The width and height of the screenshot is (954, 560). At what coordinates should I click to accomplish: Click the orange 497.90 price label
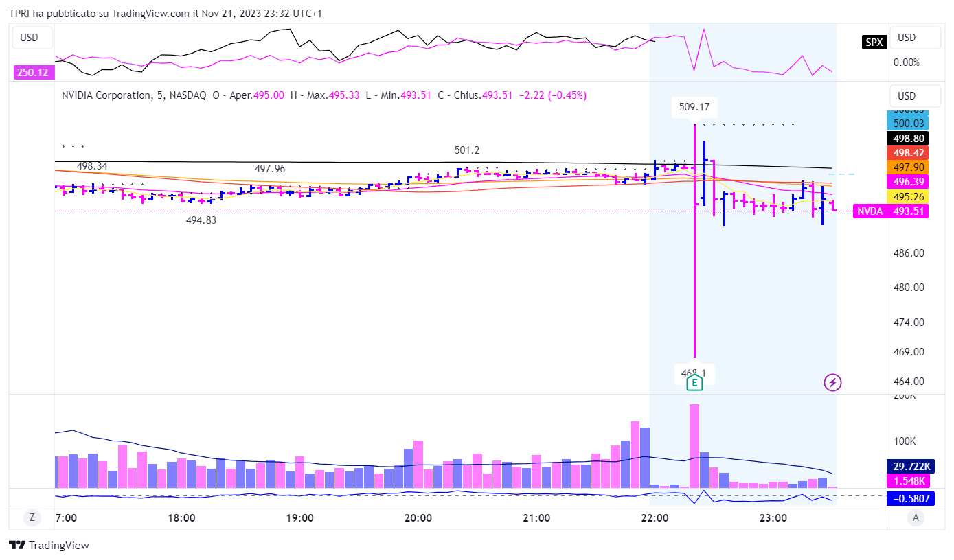pyautogui.click(x=908, y=167)
